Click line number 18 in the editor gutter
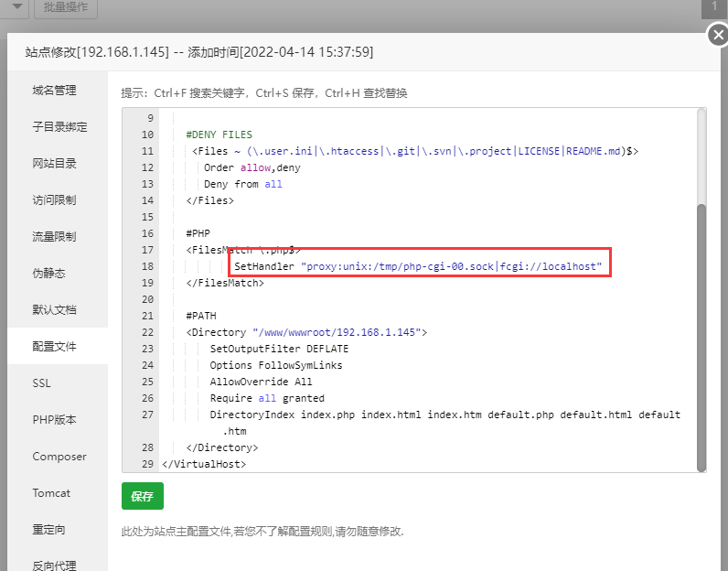The height and width of the screenshot is (571, 728). [147, 266]
